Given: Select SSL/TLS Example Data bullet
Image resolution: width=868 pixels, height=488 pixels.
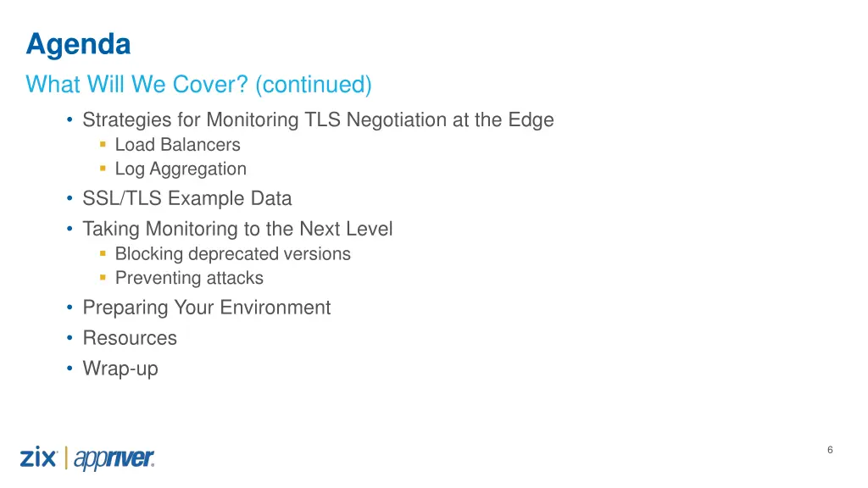Looking at the screenshot, I should click(x=187, y=198).
